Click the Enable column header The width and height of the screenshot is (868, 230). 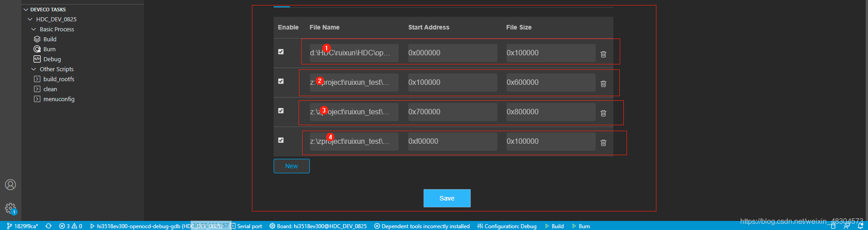(288, 27)
